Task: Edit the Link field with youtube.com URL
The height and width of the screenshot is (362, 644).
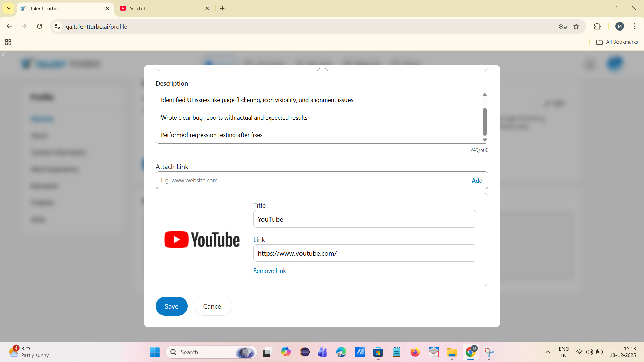Action: [365, 253]
